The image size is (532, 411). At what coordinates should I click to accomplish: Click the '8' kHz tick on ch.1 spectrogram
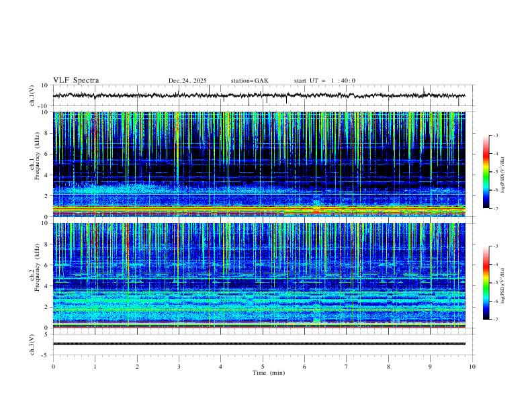(48, 133)
